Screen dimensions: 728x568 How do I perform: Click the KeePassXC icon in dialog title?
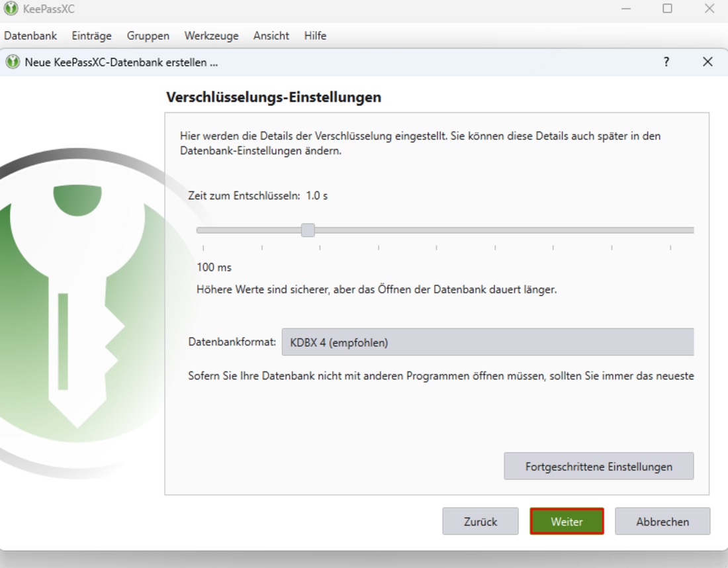click(x=13, y=62)
